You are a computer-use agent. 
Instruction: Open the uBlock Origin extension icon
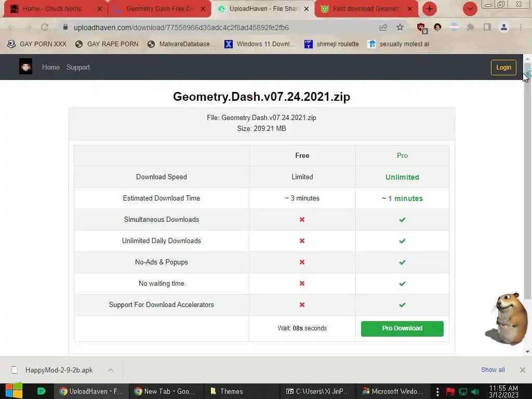pyautogui.click(x=422, y=28)
